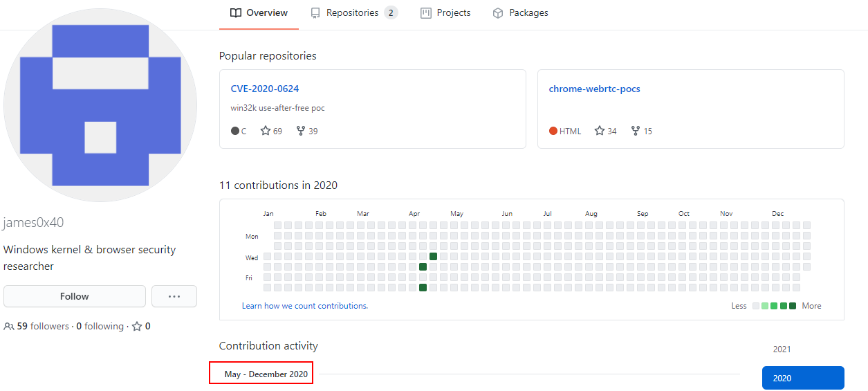Click the fork icon showing 15 forks
Viewport: 868px width, 391px height.
636,131
